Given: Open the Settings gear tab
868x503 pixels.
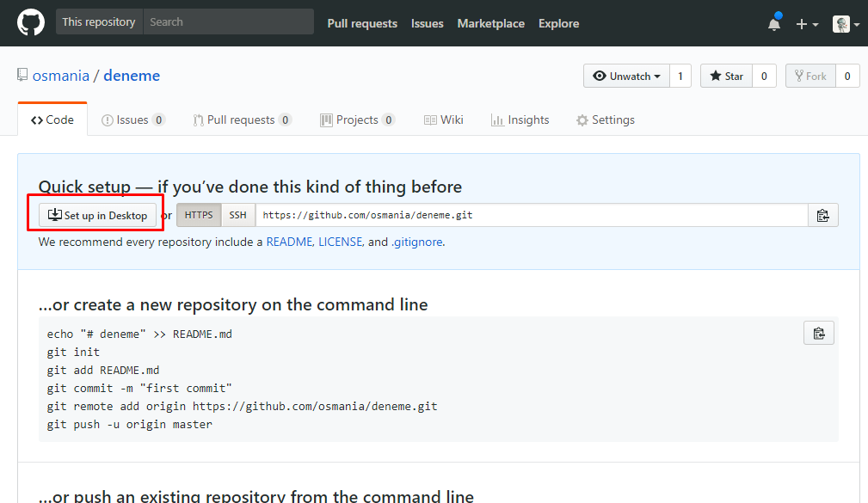Looking at the screenshot, I should 606,120.
